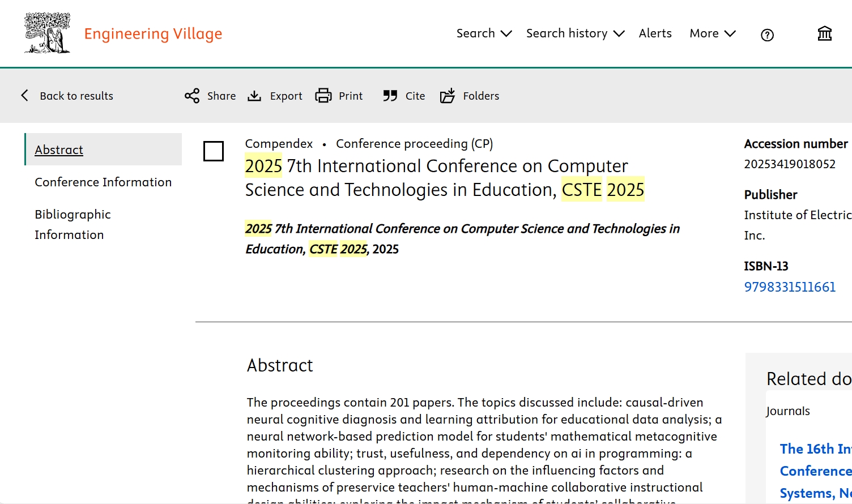Click the Compendex database label

(279, 144)
